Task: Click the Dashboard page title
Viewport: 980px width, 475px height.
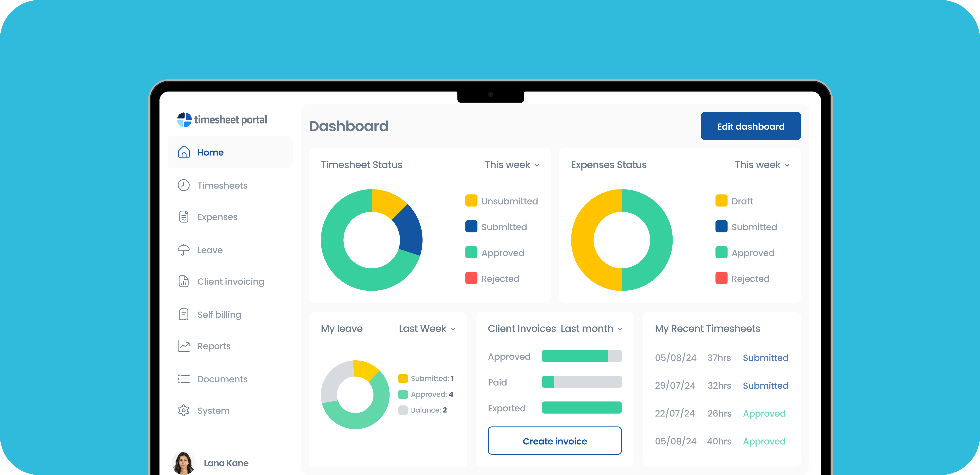Action: (x=349, y=126)
